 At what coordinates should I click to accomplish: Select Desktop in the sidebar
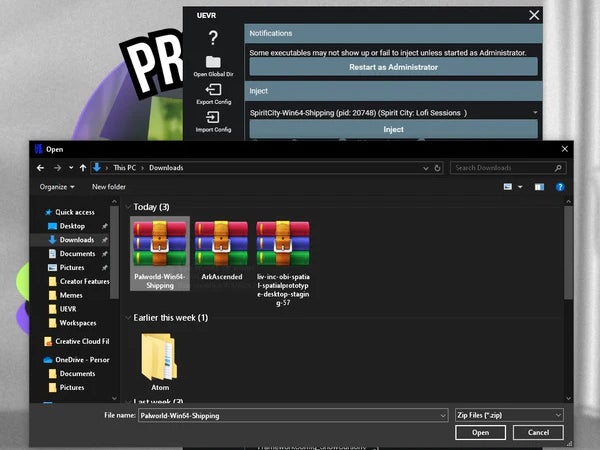tap(72, 226)
